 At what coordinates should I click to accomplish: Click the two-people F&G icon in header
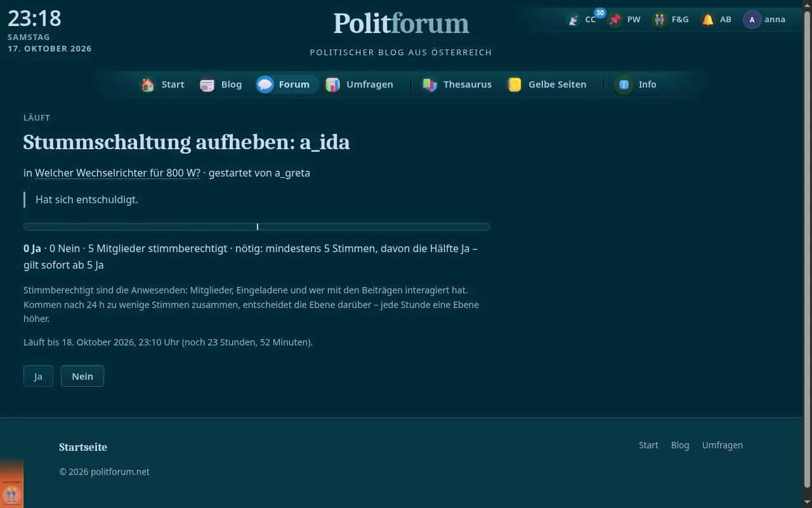(660, 20)
